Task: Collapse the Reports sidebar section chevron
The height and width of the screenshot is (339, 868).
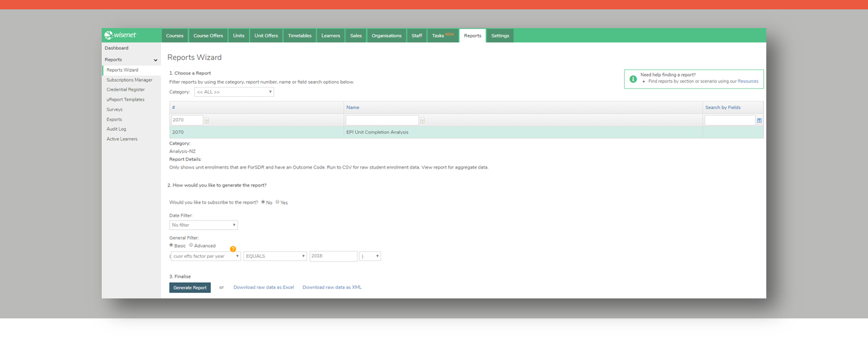Action: click(x=155, y=60)
